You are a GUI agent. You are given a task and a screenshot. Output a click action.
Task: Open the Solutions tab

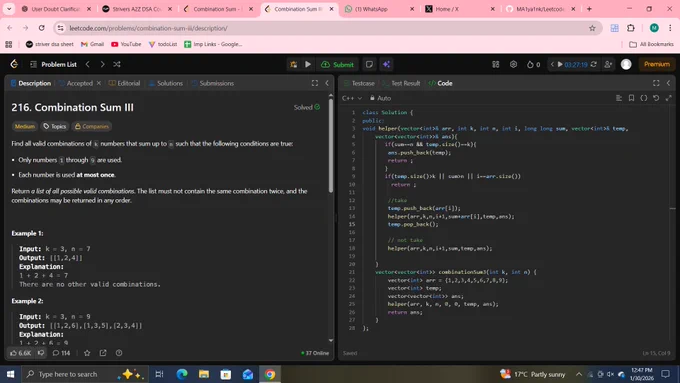(166, 83)
